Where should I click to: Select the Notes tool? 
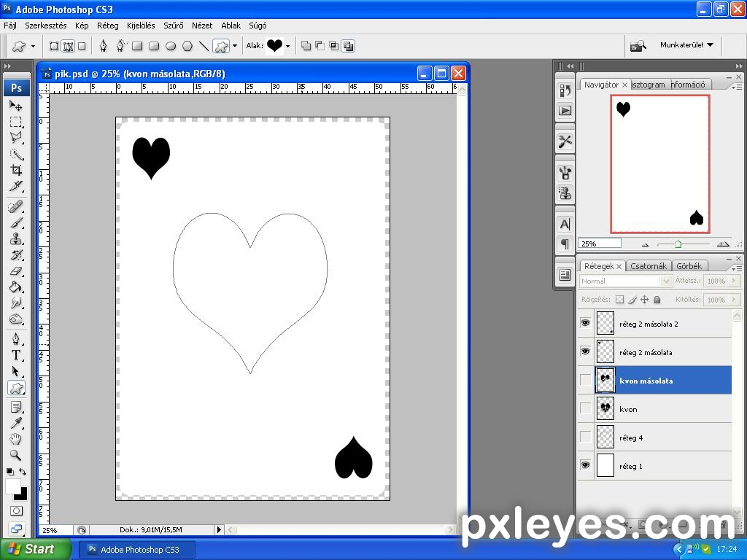point(16,408)
